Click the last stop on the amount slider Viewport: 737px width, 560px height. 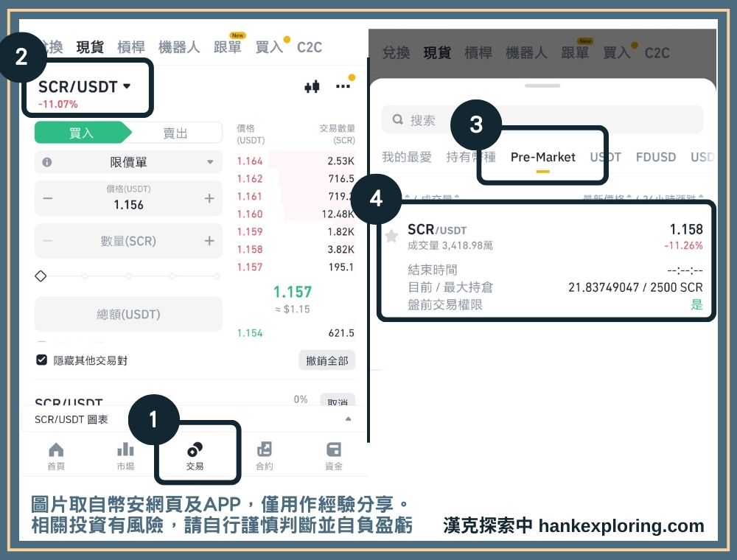(x=216, y=276)
